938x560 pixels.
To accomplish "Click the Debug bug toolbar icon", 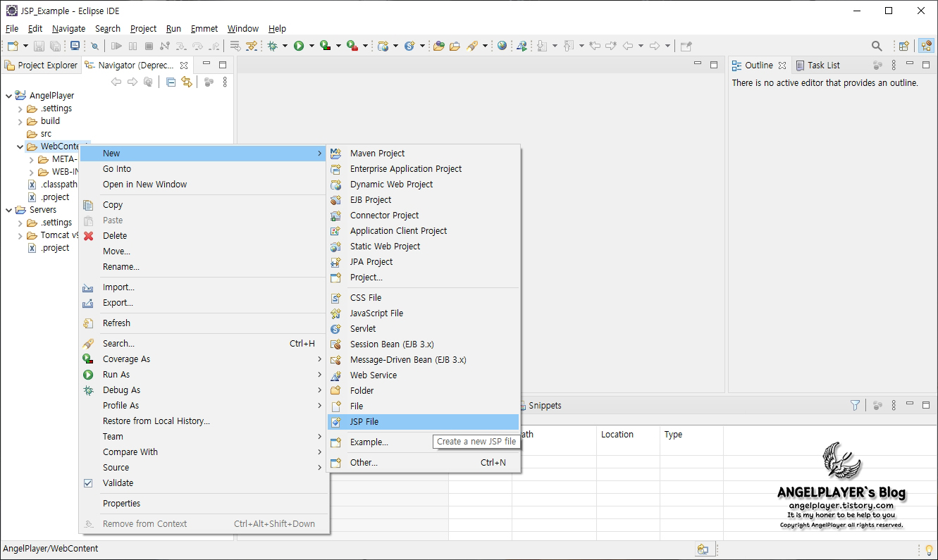I will tap(273, 46).
